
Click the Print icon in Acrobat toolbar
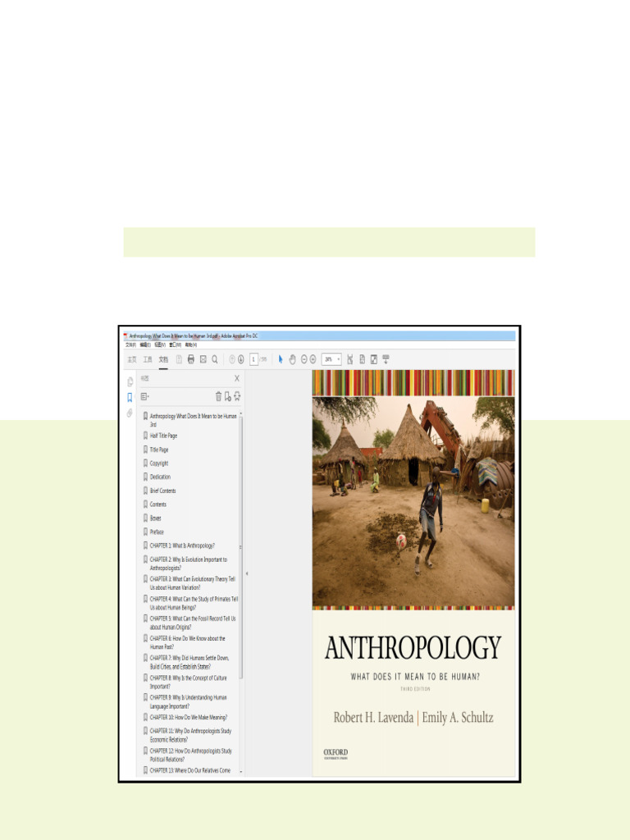190,359
